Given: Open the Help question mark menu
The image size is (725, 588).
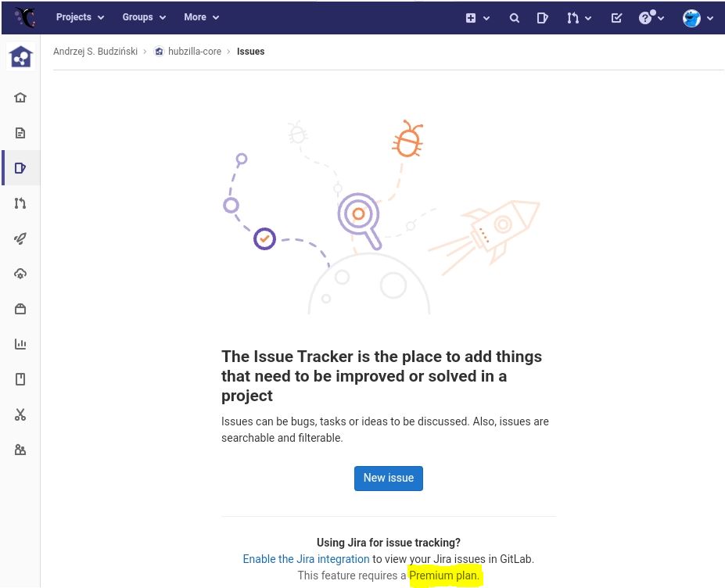Looking at the screenshot, I should click(x=651, y=18).
